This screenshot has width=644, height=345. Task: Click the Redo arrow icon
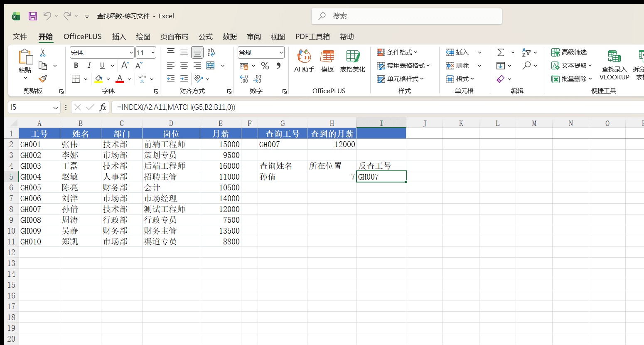(x=67, y=16)
